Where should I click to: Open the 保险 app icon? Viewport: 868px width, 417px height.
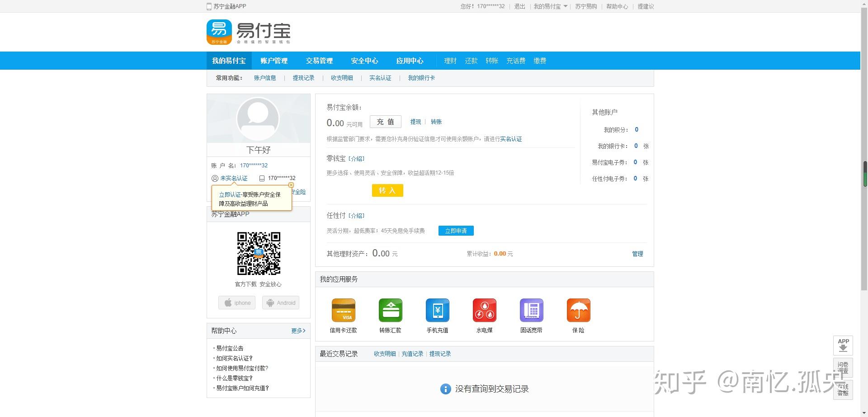click(579, 310)
